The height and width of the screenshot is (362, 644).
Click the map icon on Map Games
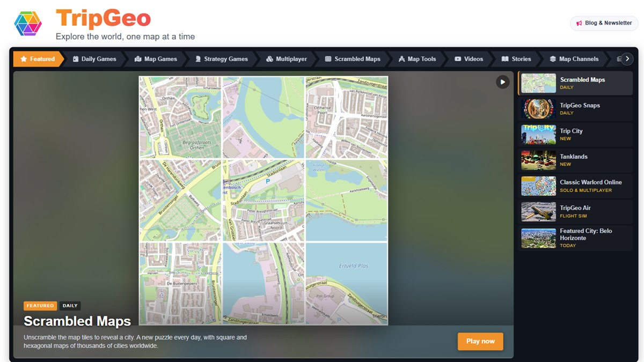tap(138, 59)
